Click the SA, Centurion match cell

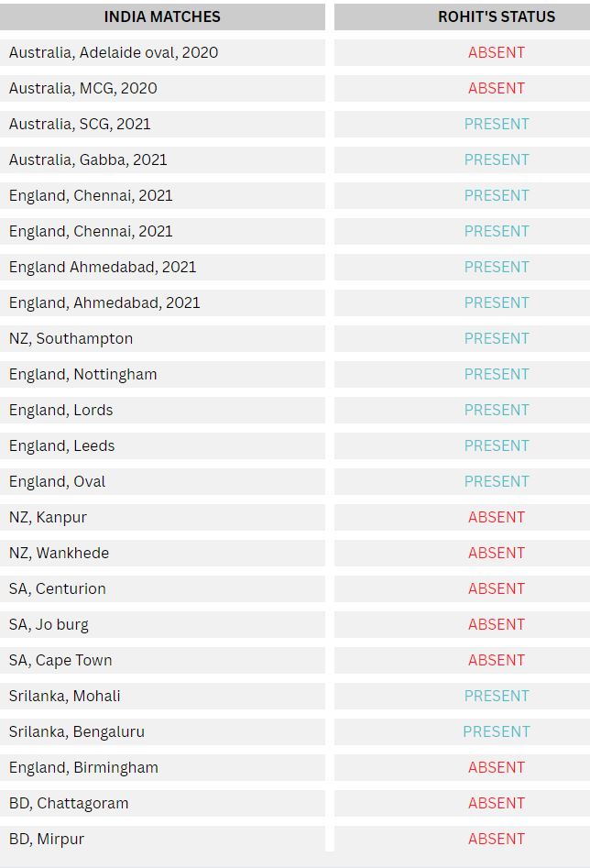pos(162,588)
